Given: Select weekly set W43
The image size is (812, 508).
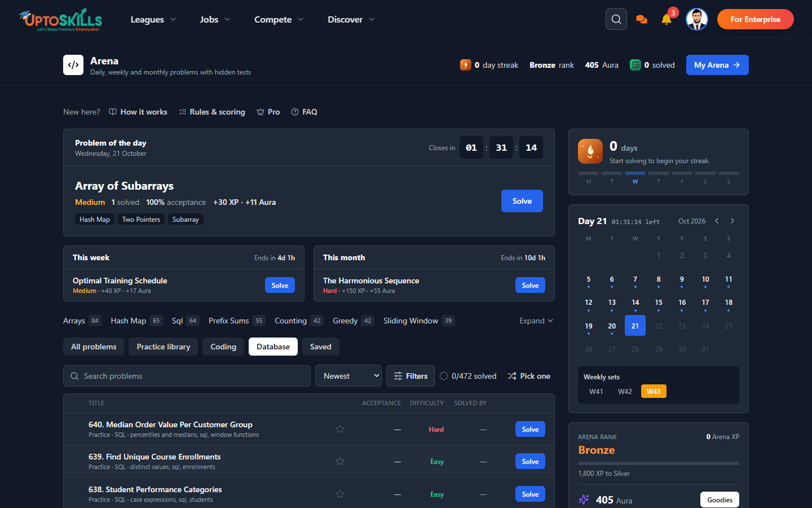Looking at the screenshot, I should pyautogui.click(x=654, y=391).
